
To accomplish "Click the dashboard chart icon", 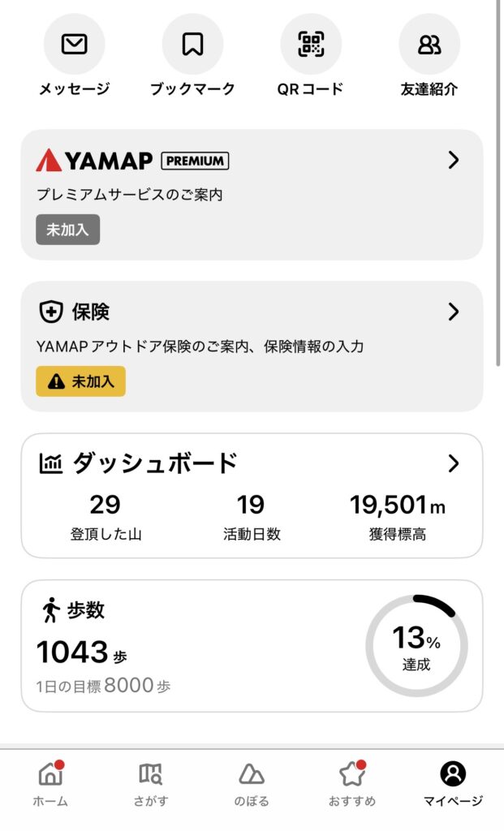I will pos(51,463).
